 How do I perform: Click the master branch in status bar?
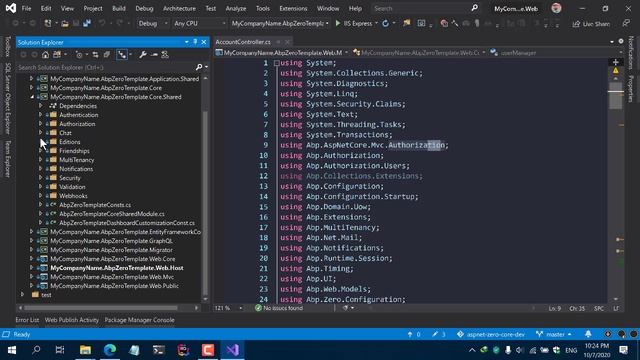click(x=554, y=334)
